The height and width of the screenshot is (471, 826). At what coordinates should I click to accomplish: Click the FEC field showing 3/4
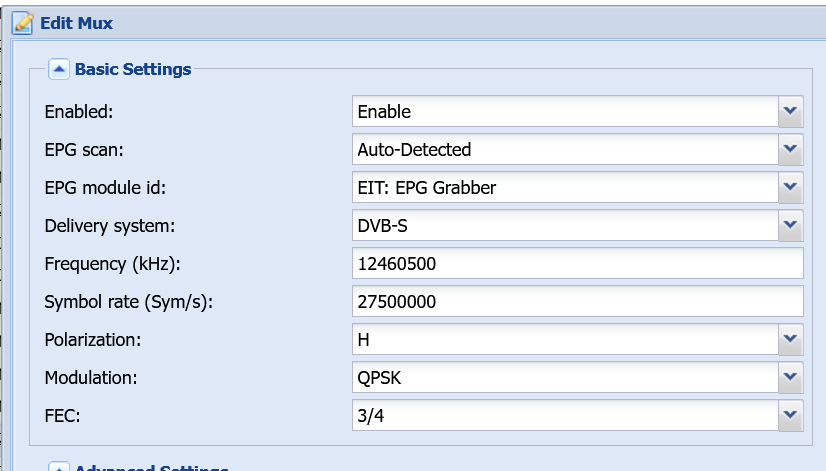point(565,415)
